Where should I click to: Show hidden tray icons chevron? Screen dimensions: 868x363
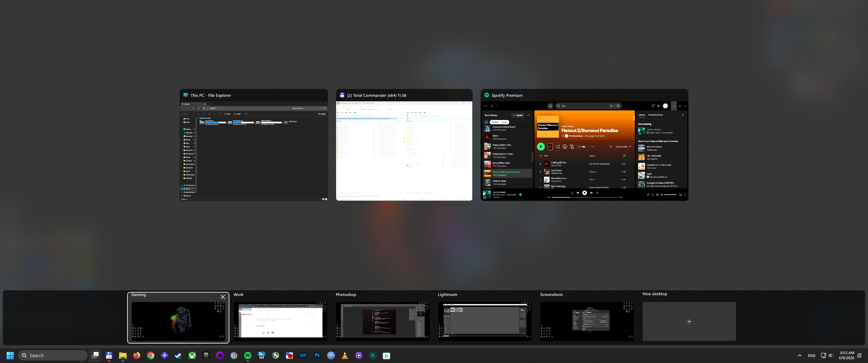click(799, 355)
